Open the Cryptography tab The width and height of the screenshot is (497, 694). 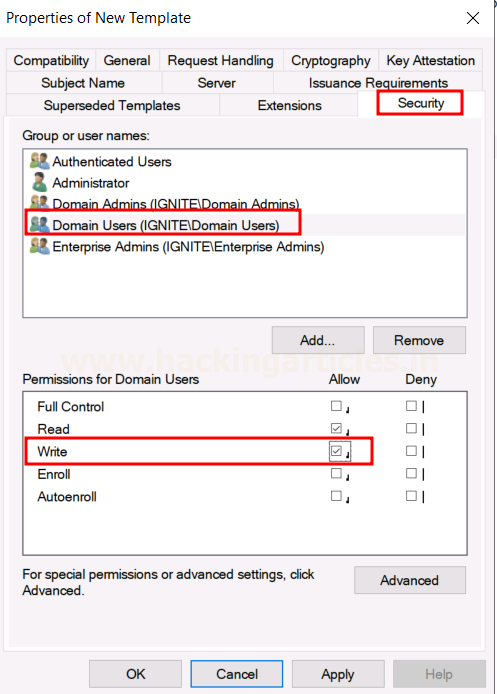tap(331, 60)
